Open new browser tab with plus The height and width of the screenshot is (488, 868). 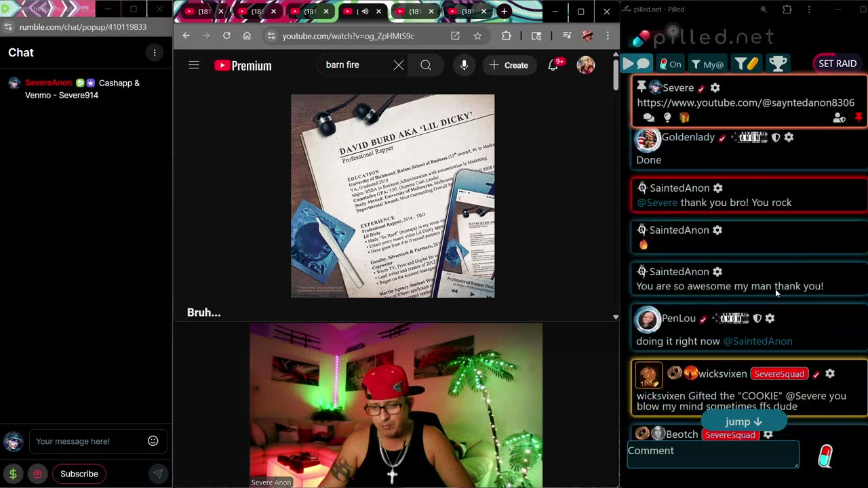point(504,12)
